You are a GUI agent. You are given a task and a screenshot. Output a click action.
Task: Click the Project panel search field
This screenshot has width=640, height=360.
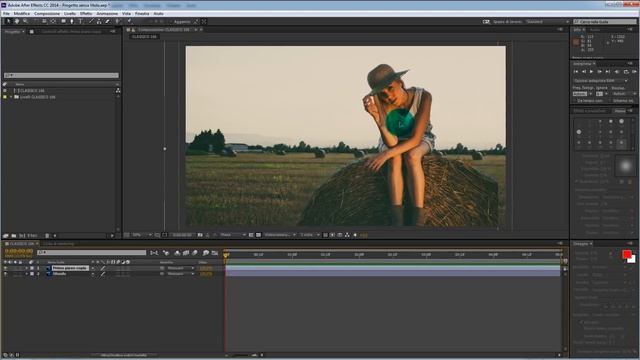tap(61, 75)
